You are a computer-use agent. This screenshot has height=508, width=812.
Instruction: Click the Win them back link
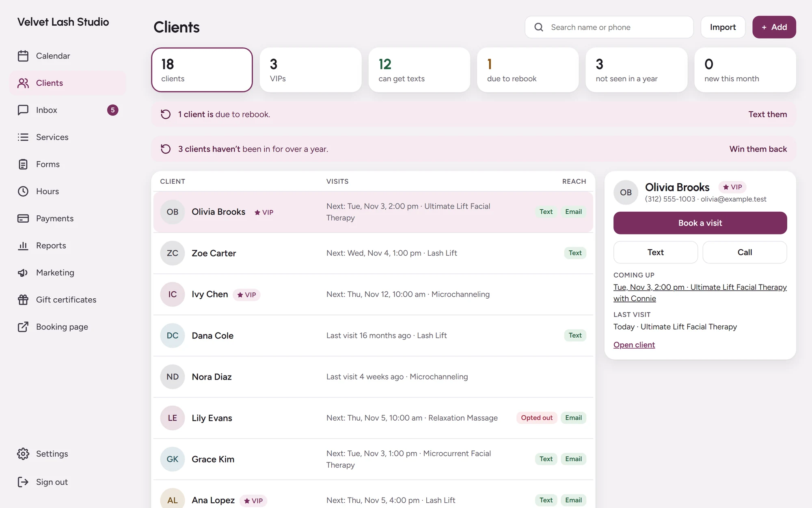758,149
